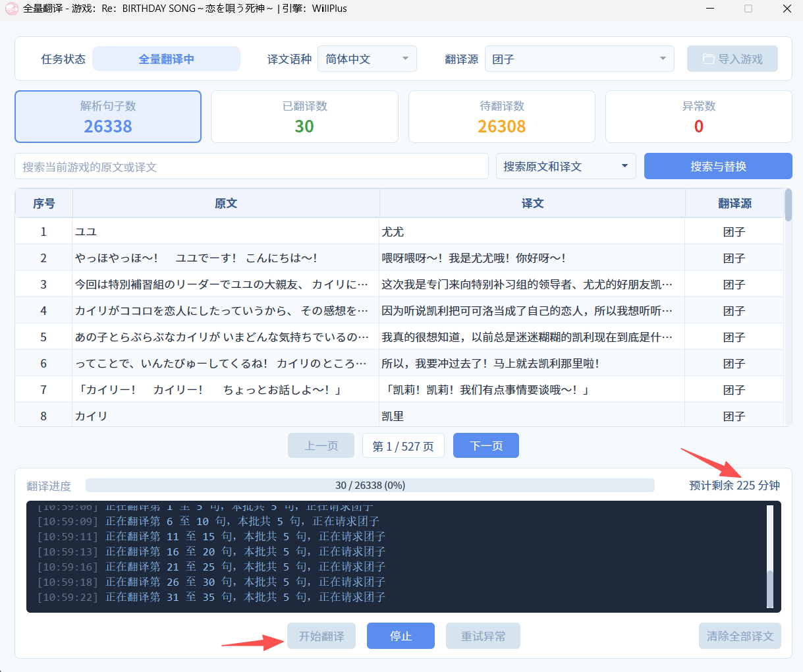Image resolution: width=803 pixels, height=672 pixels.
Task: Maximize the 全量翻译 window
Action: tap(748, 9)
